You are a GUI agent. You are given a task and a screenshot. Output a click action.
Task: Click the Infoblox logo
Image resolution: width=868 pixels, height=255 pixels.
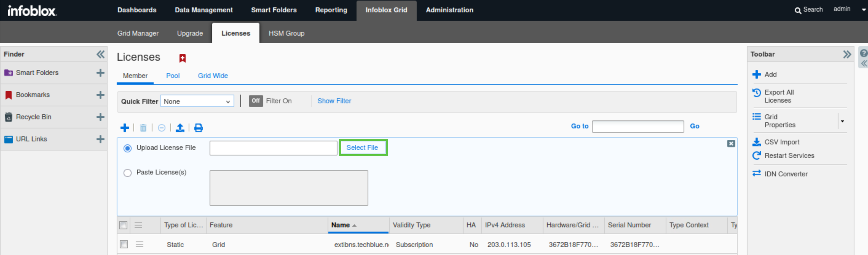pos(32,10)
